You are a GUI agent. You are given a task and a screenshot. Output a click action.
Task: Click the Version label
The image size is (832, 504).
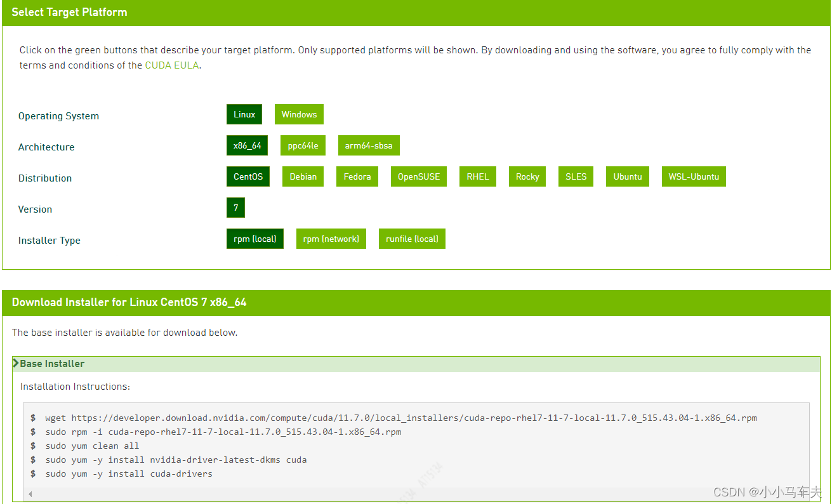[x=35, y=209]
